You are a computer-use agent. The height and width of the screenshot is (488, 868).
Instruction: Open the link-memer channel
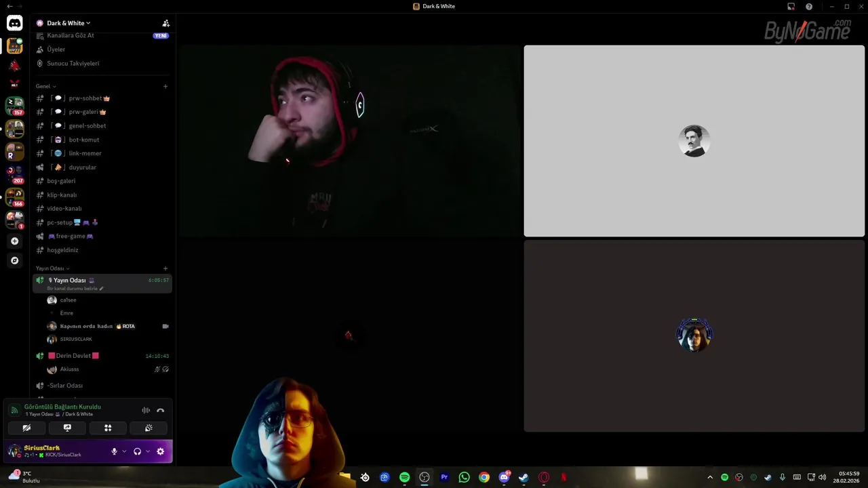(x=102, y=153)
